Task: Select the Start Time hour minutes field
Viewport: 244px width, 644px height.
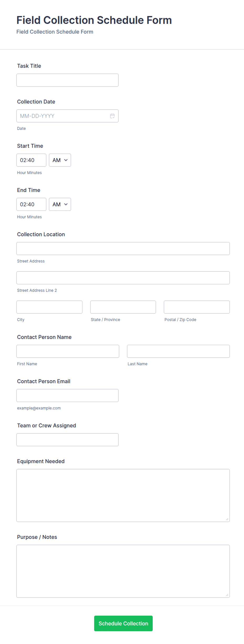Action: pyautogui.click(x=31, y=160)
